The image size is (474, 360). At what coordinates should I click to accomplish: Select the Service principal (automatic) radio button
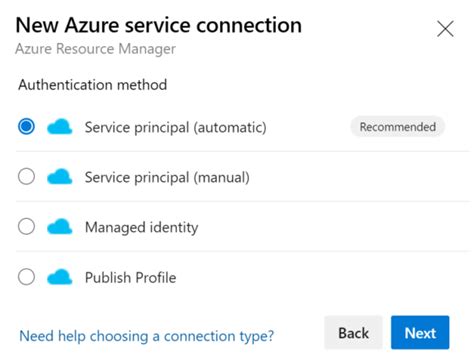click(26, 127)
